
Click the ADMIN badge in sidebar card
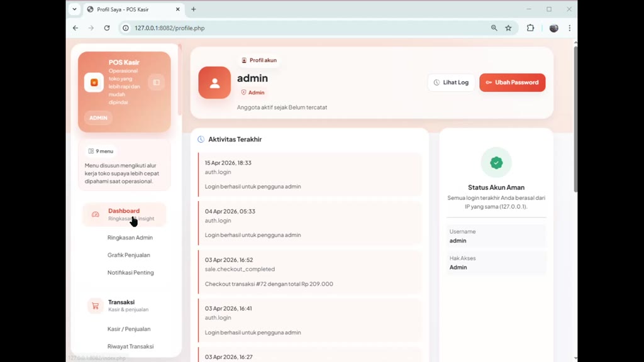[x=98, y=118]
